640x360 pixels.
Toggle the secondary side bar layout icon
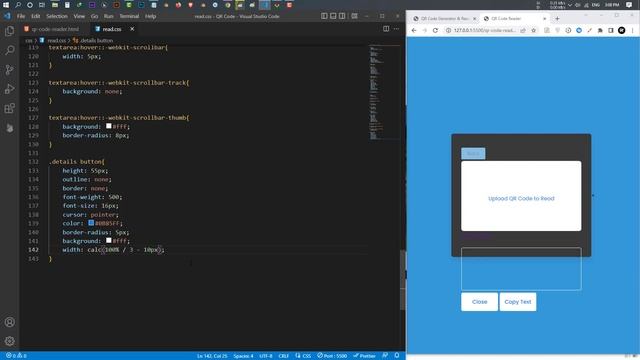[x=342, y=16]
